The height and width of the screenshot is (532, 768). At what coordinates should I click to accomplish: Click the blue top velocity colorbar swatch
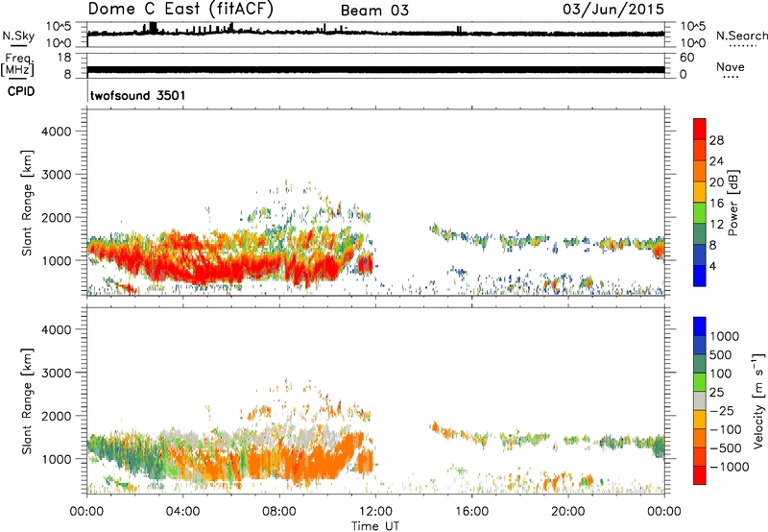coord(700,326)
